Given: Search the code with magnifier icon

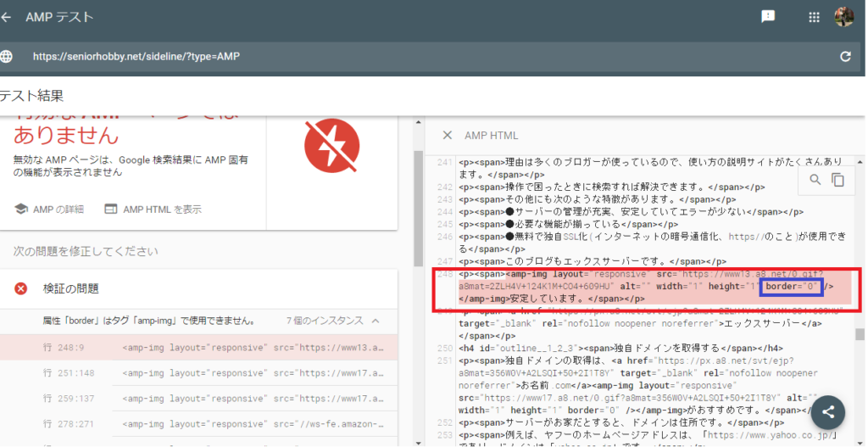Looking at the screenshot, I should point(815,180).
